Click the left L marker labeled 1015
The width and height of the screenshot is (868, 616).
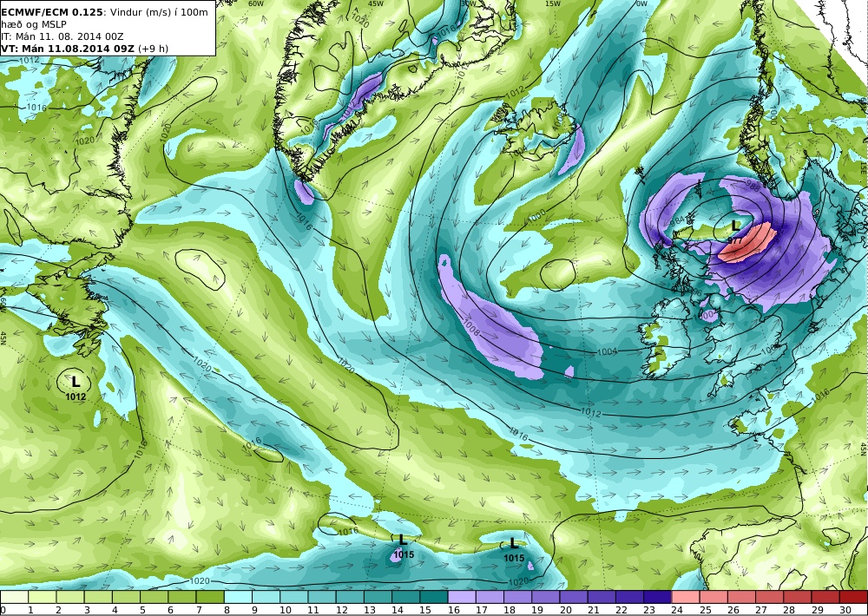click(403, 540)
